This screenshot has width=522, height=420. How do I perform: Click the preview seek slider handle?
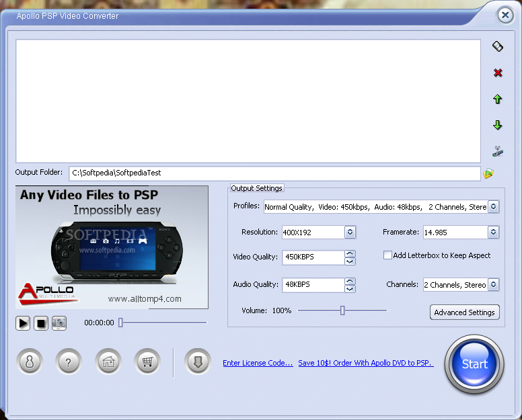tap(120, 323)
